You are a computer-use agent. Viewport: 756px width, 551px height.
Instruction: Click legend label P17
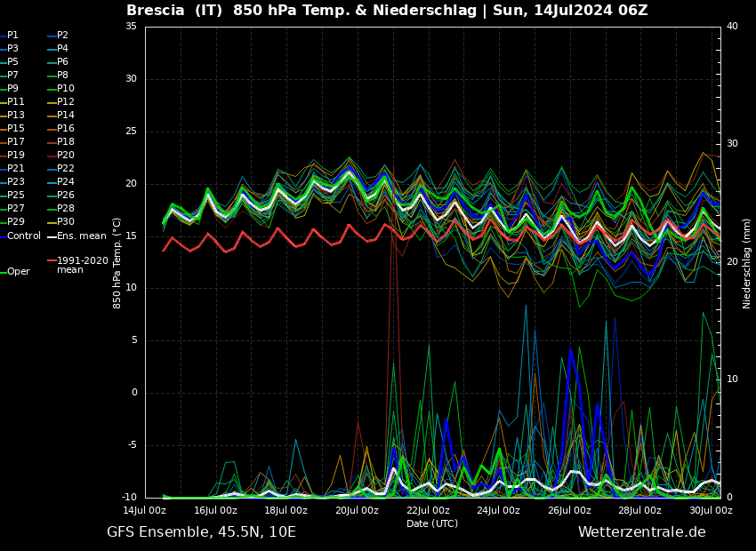click(15, 141)
